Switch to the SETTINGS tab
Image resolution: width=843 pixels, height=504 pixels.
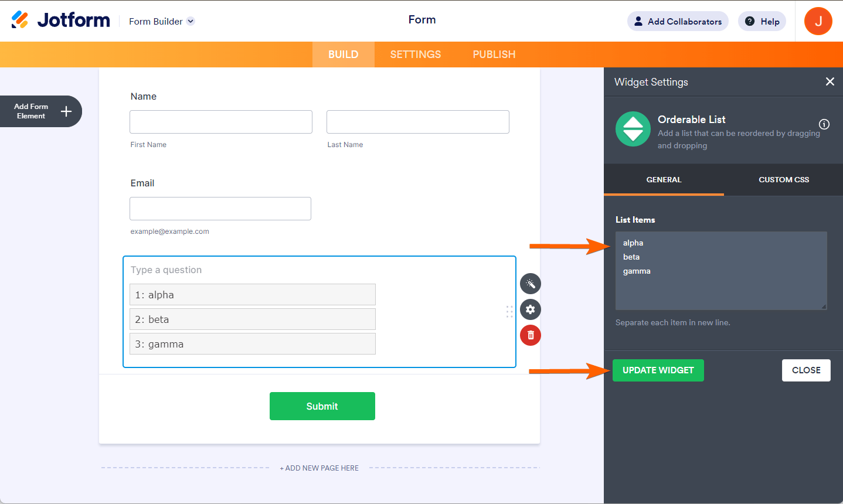click(x=415, y=54)
